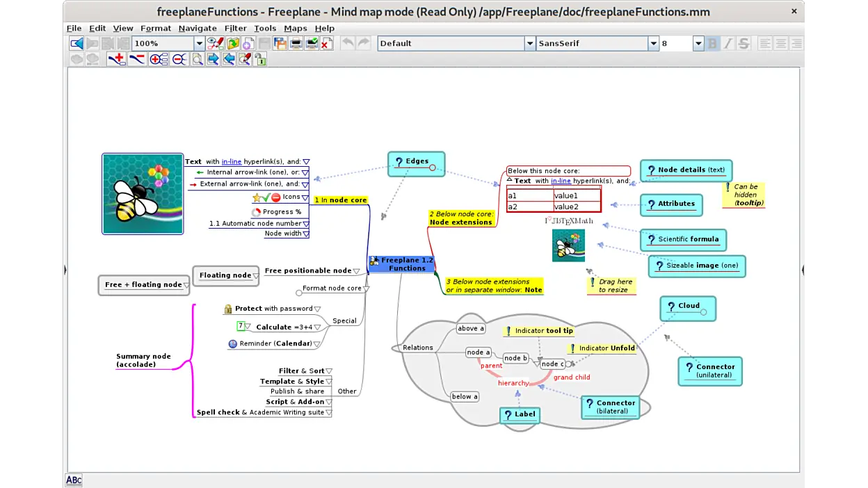Unfold all nodes with plus tree icon
Image resolution: width=868 pixels, height=488 pixels.
pyautogui.click(x=159, y=59)
